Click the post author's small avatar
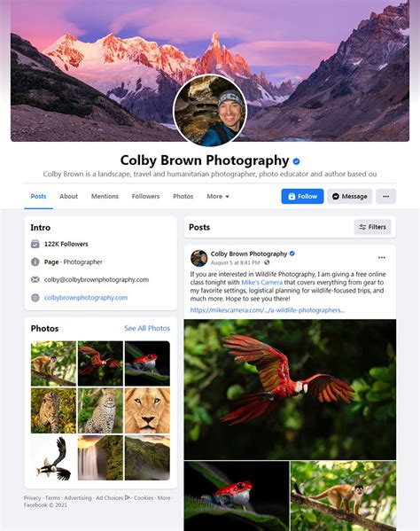The image size is (420, 531). [199, 258]
